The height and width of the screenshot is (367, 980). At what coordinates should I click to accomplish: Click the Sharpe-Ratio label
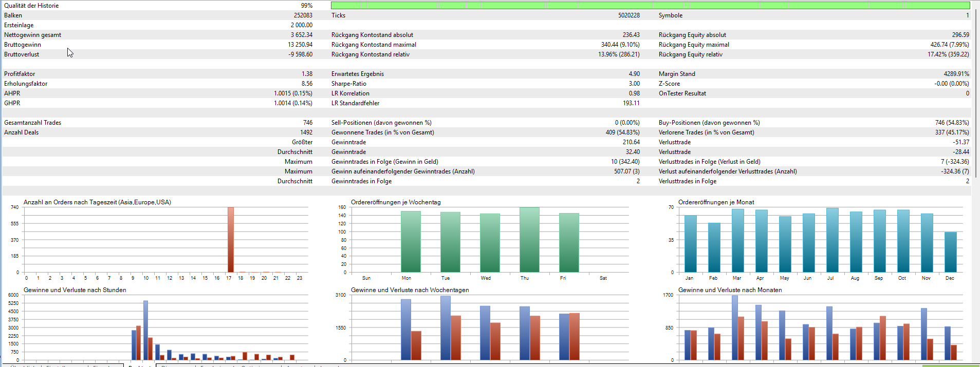tap(348, 84)
